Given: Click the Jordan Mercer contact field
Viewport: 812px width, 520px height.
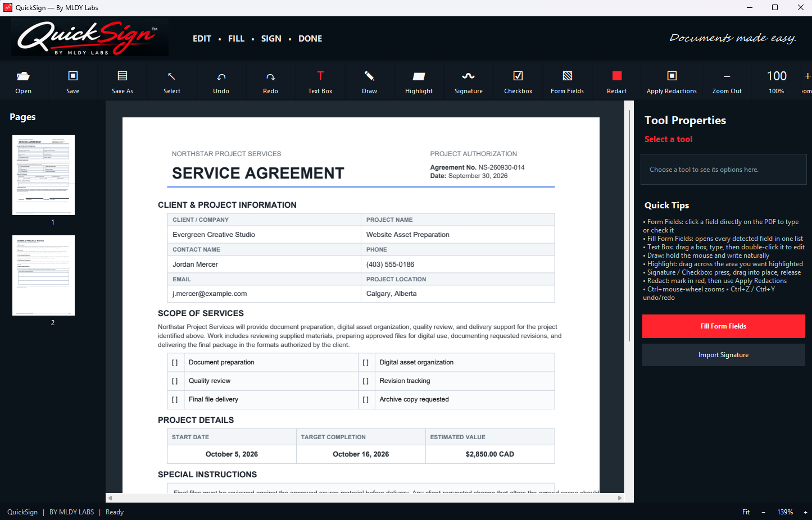Looking at the screenshot, I should pos(264,264).
